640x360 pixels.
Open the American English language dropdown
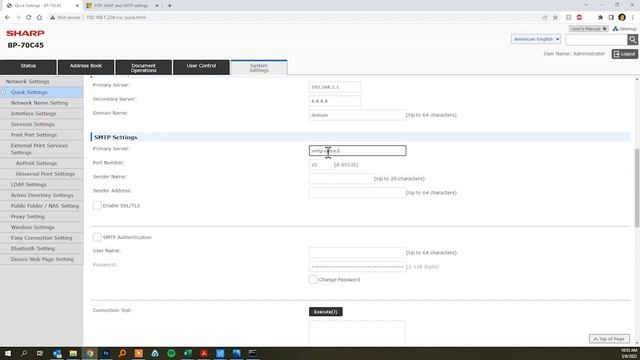(x=536, y=39)
